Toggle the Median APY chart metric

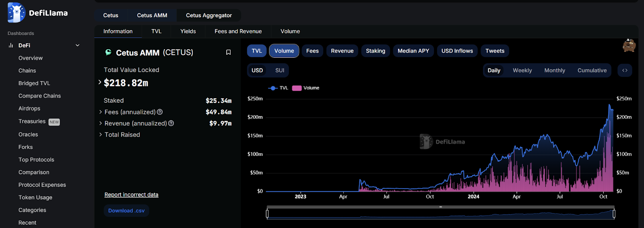pyautogui.click(x=413, y=51)
